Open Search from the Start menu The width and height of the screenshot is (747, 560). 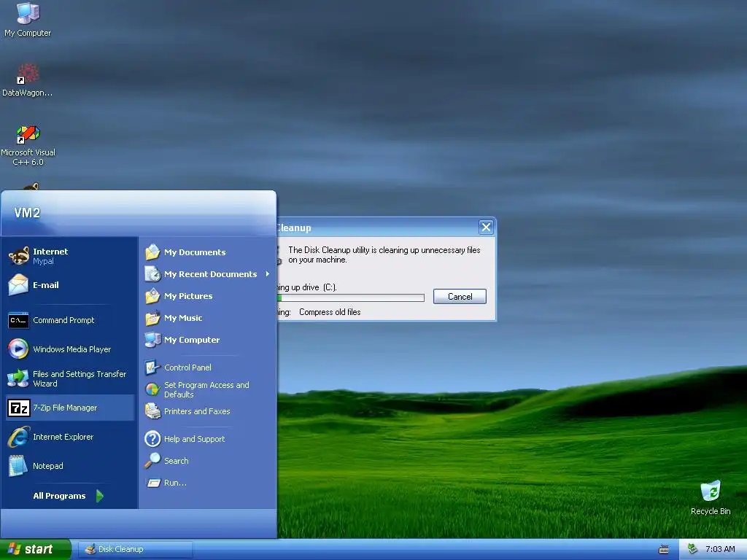click(208, 461)
